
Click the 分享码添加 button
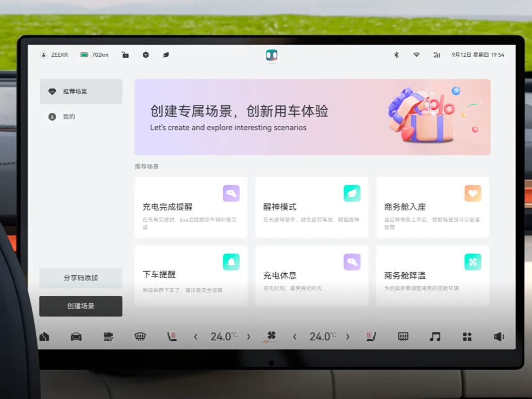[x=81, y=278]
